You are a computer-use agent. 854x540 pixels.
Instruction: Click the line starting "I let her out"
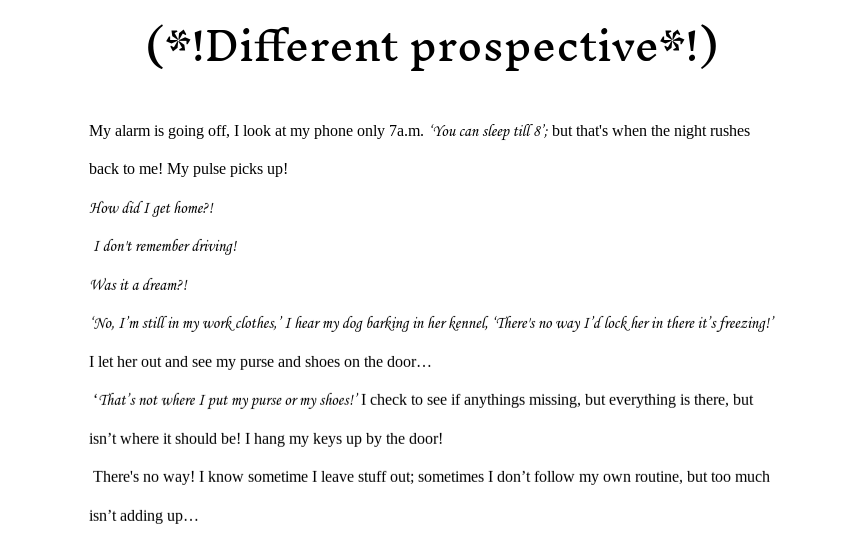260,362
